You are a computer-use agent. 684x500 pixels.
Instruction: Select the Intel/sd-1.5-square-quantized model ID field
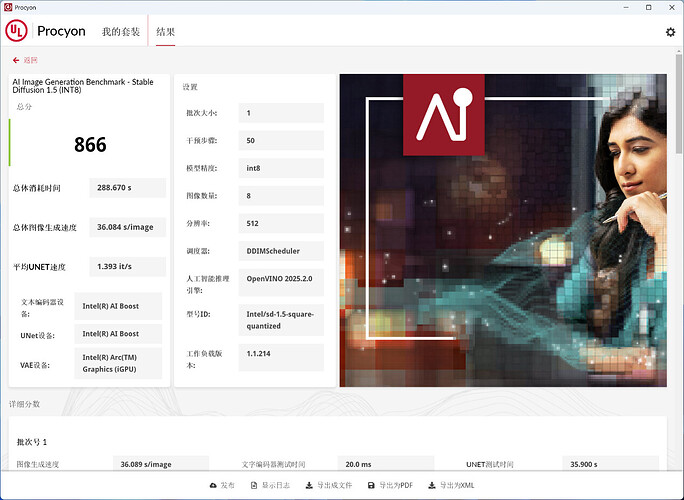coord(281,318)
